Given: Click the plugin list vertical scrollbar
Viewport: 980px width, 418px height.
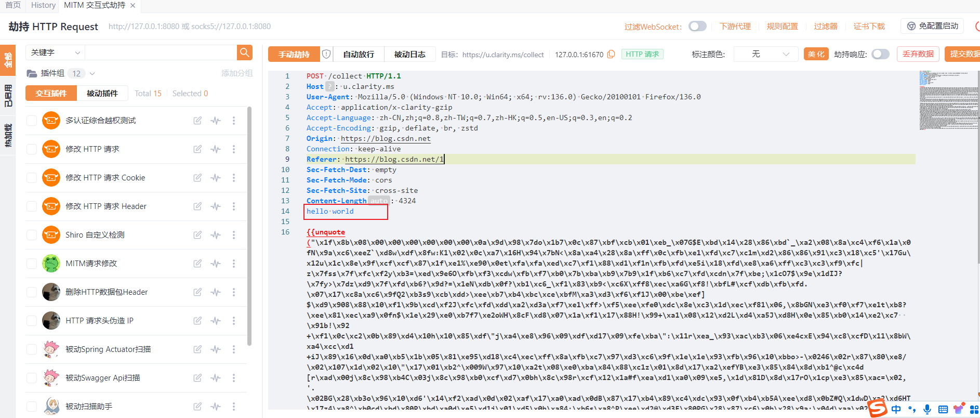Looking at the screenshot, I should coord(249,226).
